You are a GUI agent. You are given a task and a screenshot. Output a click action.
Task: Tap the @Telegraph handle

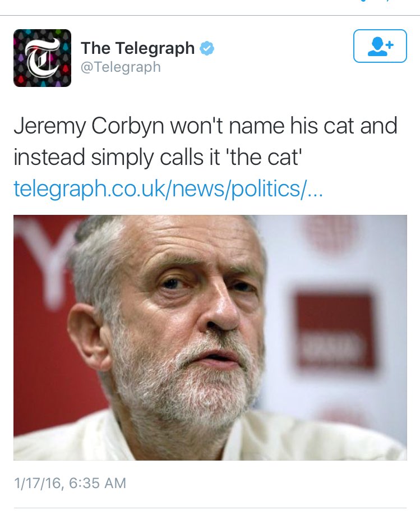pos(121,67)
